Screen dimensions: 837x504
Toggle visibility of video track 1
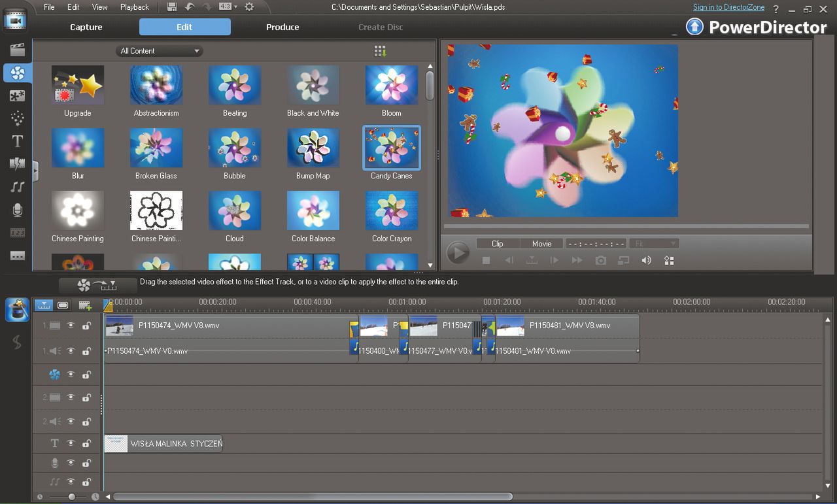71,326
